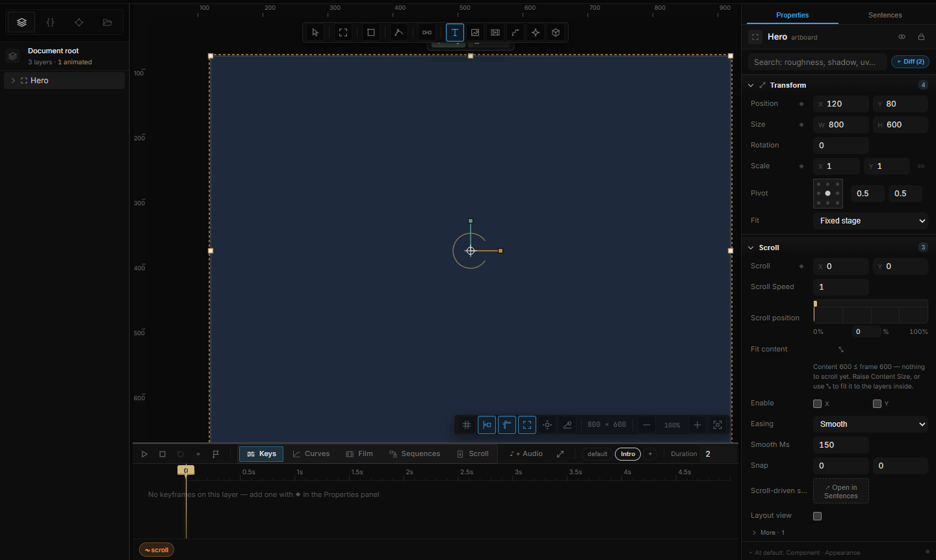
Task: Add a new state with plus pill
Action: pos(650,454)
